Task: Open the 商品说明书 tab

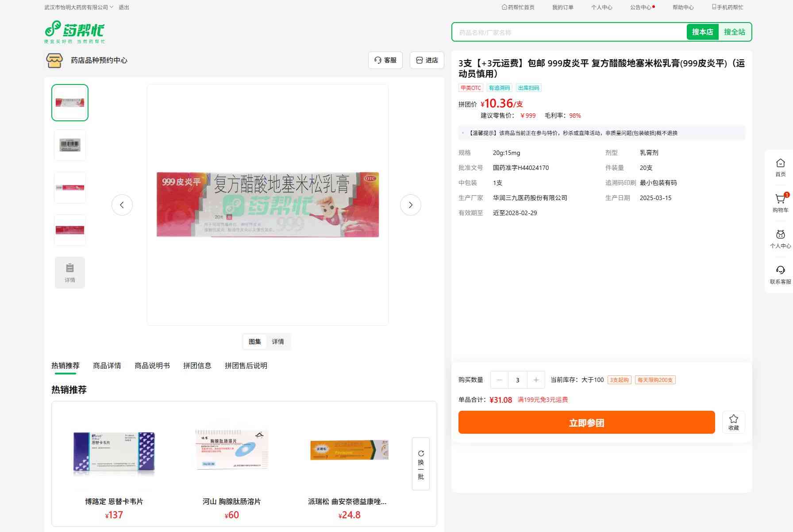Action: [x=152, y=366]
